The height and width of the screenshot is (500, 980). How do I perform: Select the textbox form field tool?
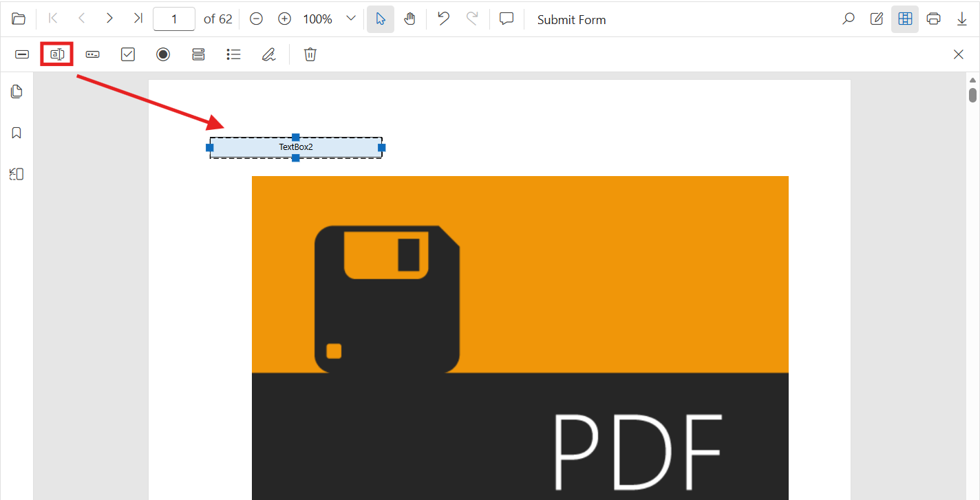pyautogui.click(x=57, y=54)
